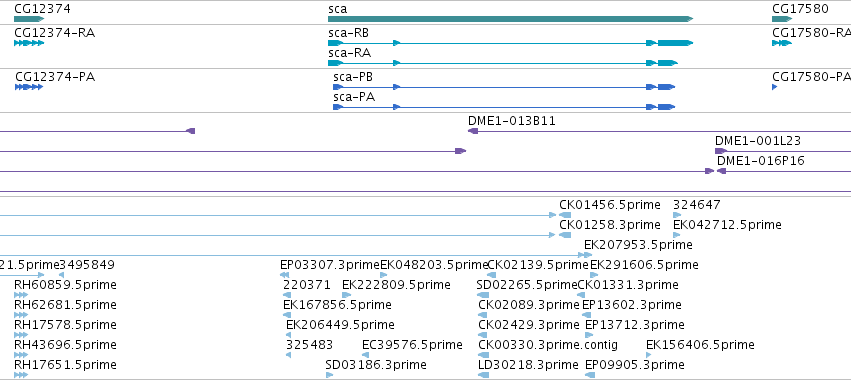Click the EK048203.5prime EST label

[x=434, y=265]
